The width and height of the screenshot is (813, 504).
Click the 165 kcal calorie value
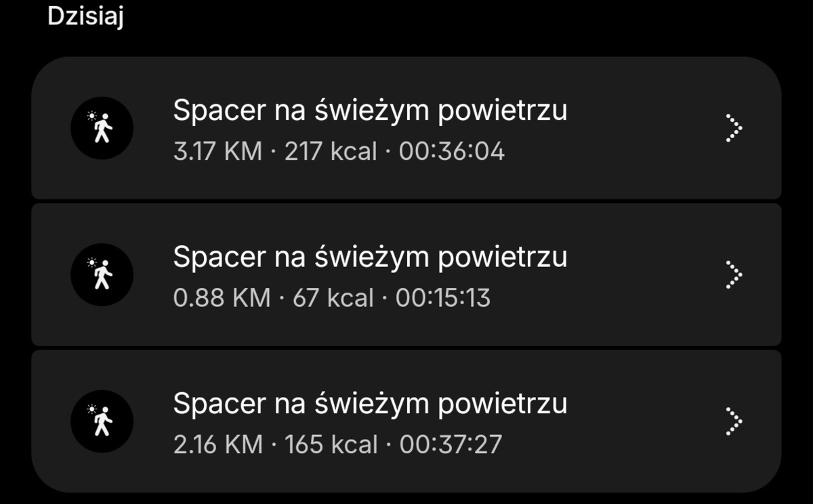[x=331, y=445]
